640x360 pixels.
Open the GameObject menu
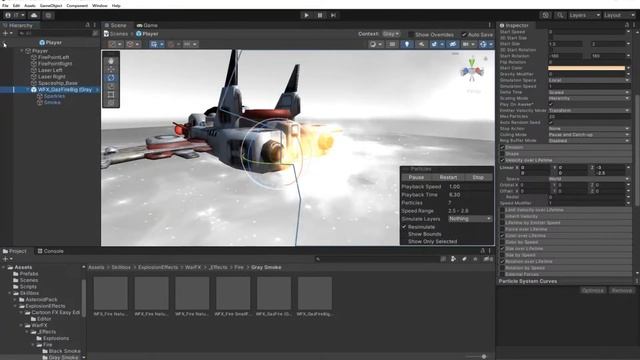click(51, 6)
